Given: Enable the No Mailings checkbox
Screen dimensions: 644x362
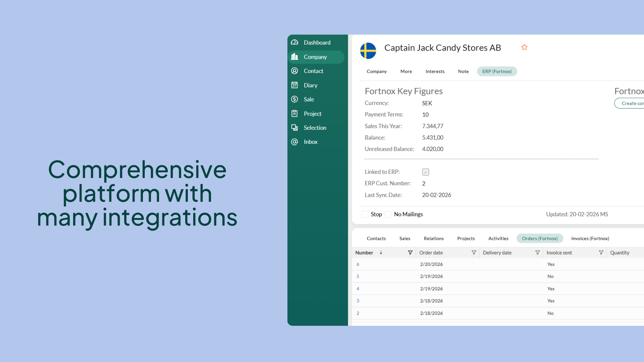Looking at the screenshot, I should (388, 215).
